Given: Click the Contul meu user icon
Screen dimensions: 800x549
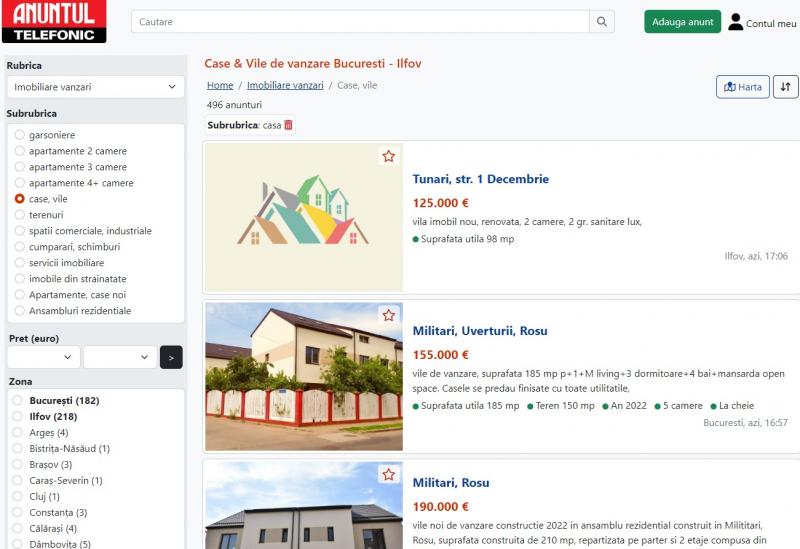Looking at the screenshot, I should [x=735, y=22].
